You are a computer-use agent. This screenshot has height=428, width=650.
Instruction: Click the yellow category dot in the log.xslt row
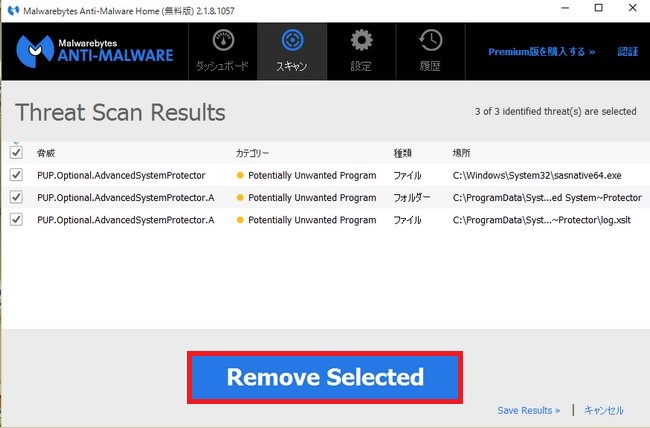tap(240, 220)
